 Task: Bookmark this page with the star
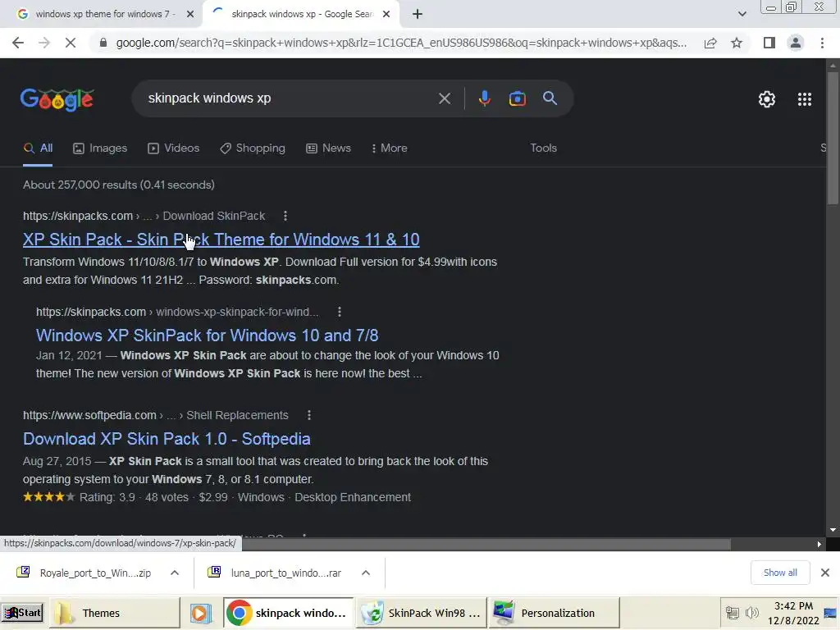pos(737,43)
